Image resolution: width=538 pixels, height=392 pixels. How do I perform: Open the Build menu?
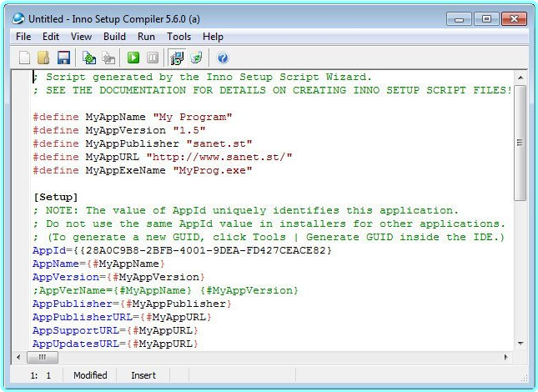click(x=114, y=37)
